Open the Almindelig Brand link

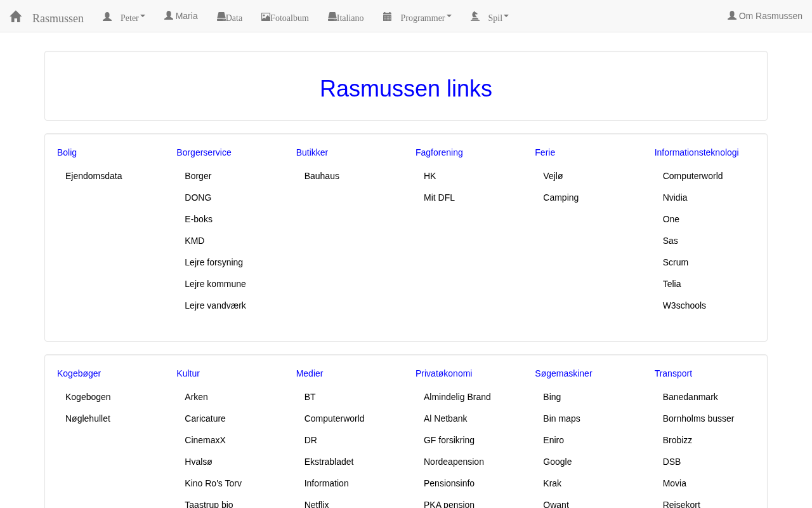coord(457,397)
